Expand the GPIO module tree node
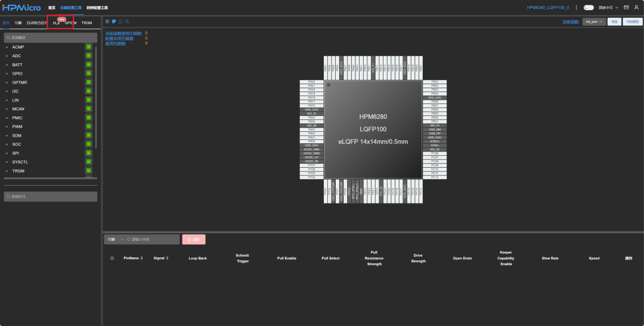 point(7,73)
